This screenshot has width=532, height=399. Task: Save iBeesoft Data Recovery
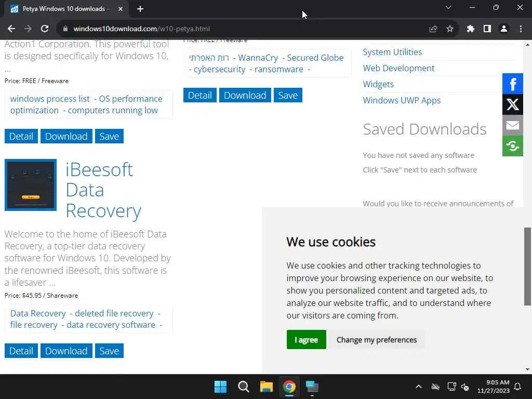[109, 351]
